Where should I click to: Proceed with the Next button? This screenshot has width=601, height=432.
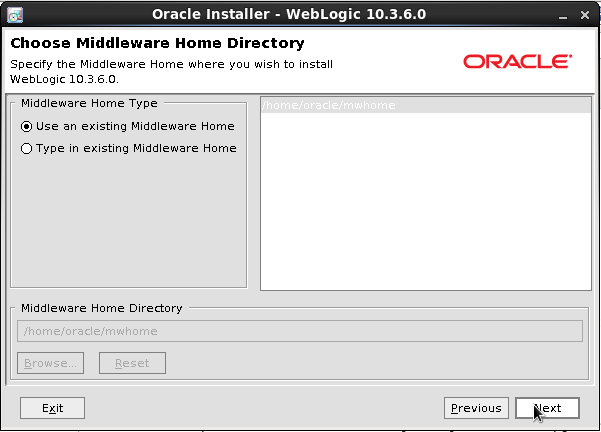coord(547,408)
